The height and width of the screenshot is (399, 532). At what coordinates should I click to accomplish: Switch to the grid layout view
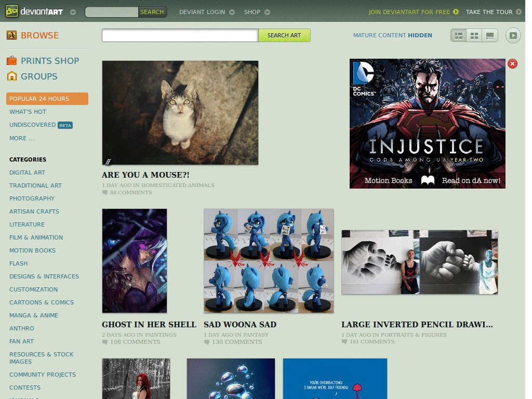(x=474, y=36)
